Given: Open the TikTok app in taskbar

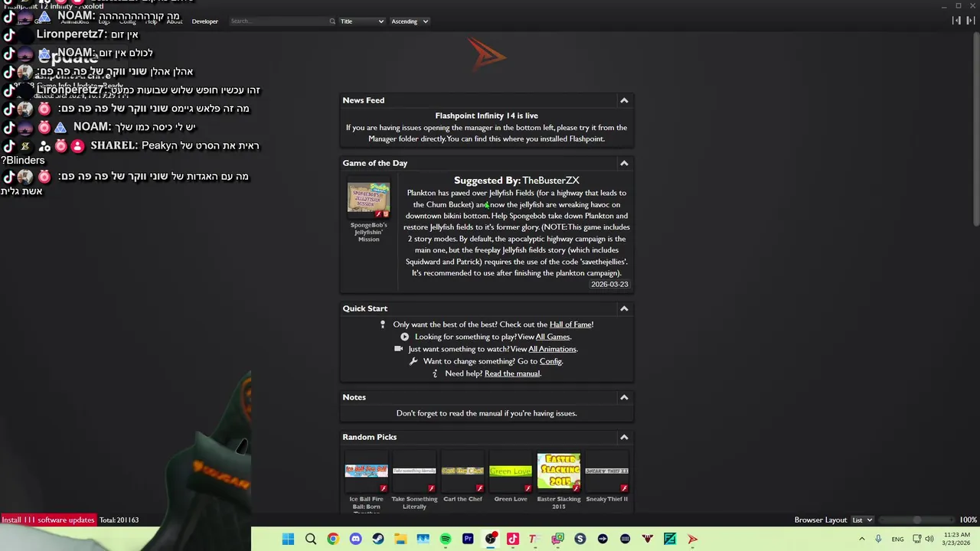Looking at the screenshot, I should pyautogui.click(x=513, y=539).
